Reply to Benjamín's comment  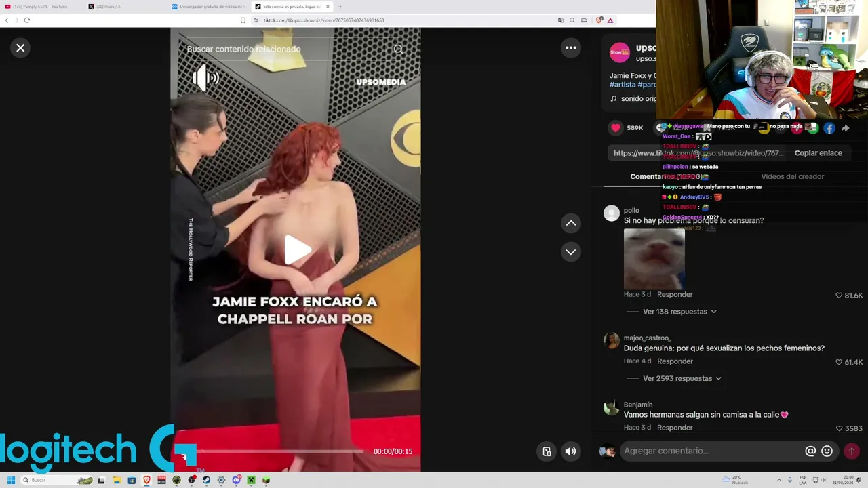pyautogui.click(x=675, y=428)
